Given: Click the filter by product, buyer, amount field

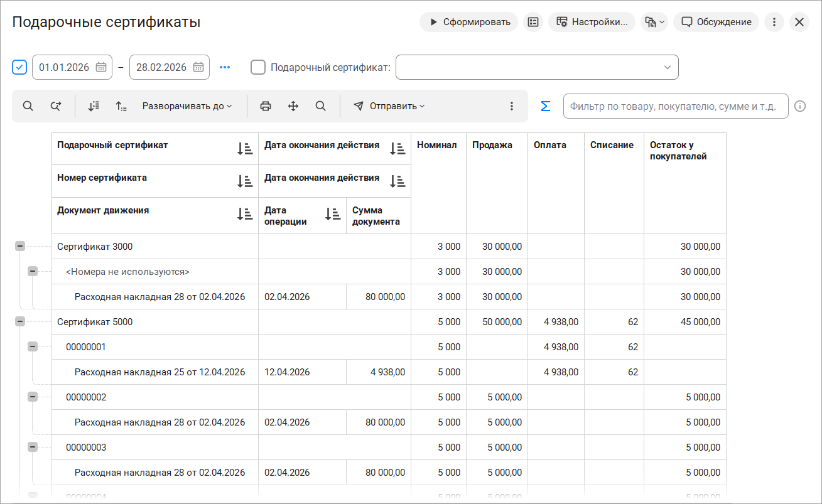Looking at the screenshot, I should coord(675,106).
